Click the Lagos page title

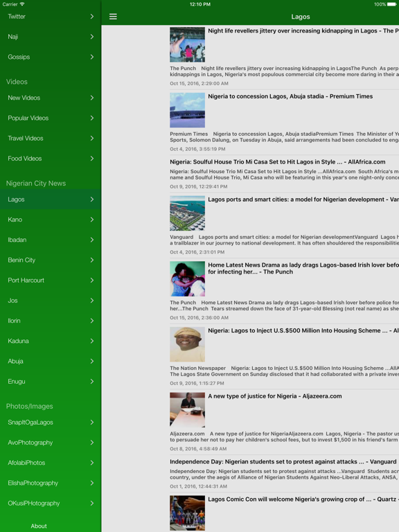point(301,17)
